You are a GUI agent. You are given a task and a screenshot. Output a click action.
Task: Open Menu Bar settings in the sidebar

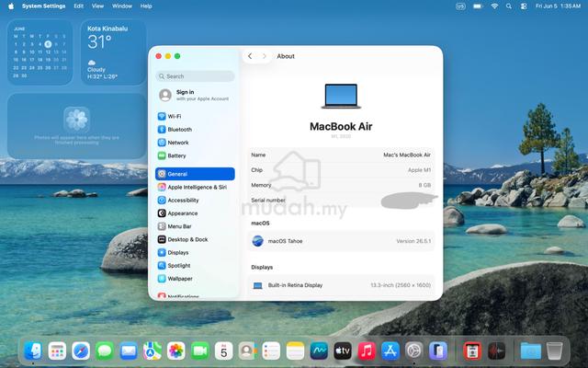[195, 226]
